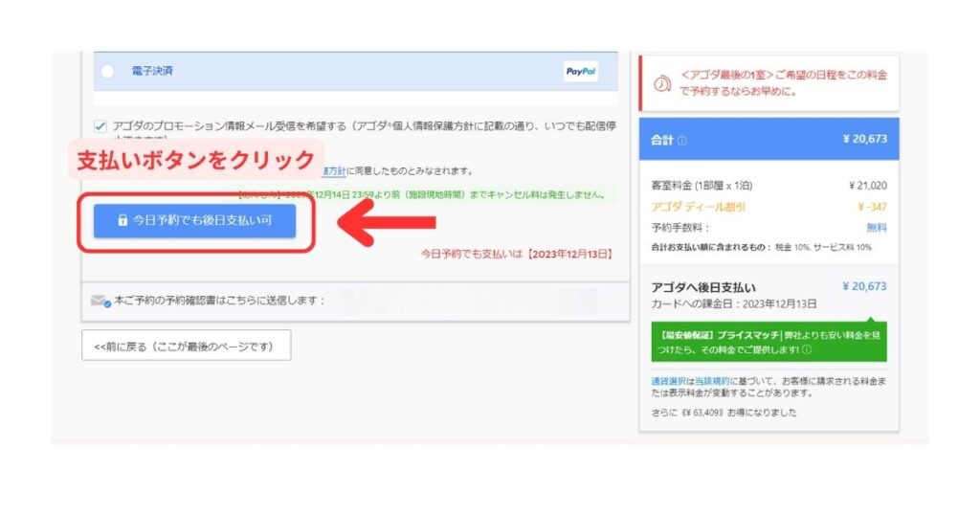Click the ¥ 20,673 pay-later amount
The width and height of the screenshot is (980, 515).
[x=864, y=286]
